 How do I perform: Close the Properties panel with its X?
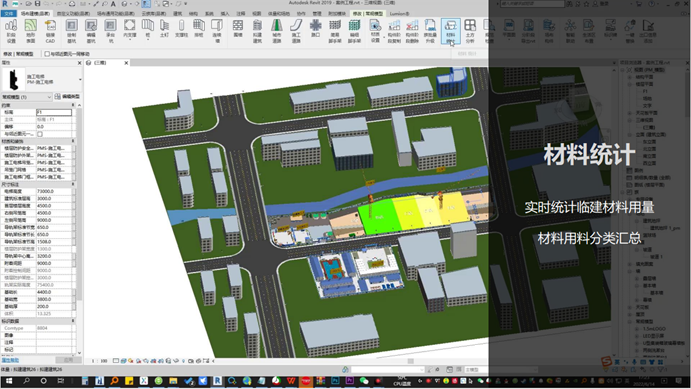pyautogui.click(x=80, y=63)
